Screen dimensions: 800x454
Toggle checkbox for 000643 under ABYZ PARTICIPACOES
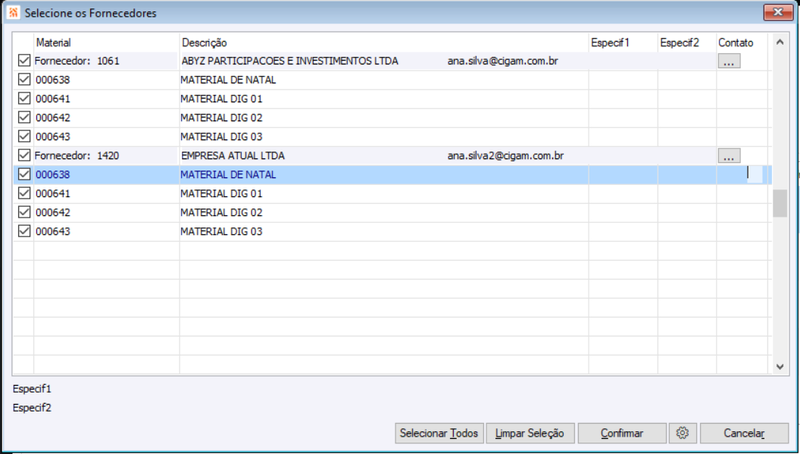(24, 136)
